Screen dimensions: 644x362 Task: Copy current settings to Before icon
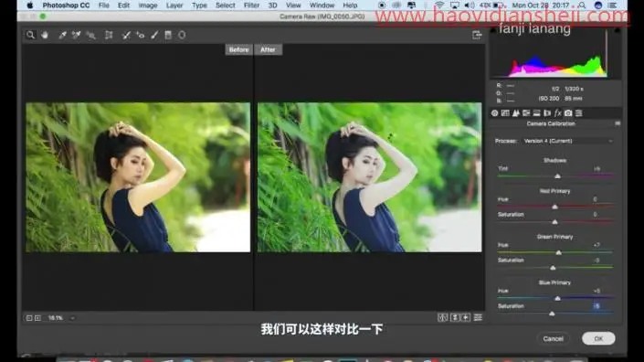(466, 317)
